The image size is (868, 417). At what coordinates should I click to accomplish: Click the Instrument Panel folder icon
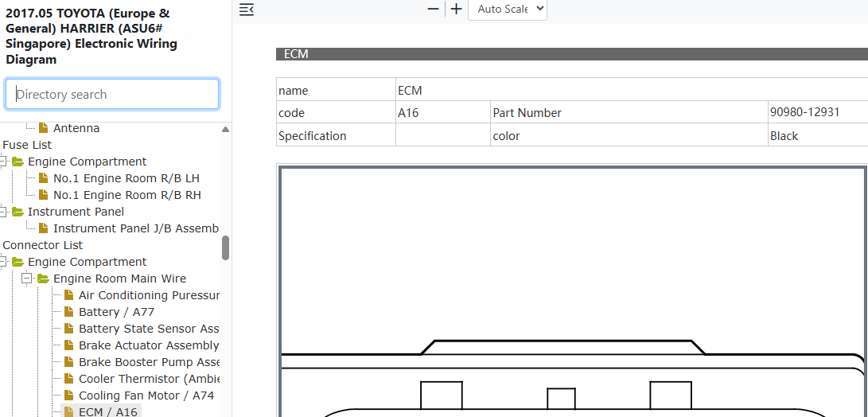(x=18, y=212)
